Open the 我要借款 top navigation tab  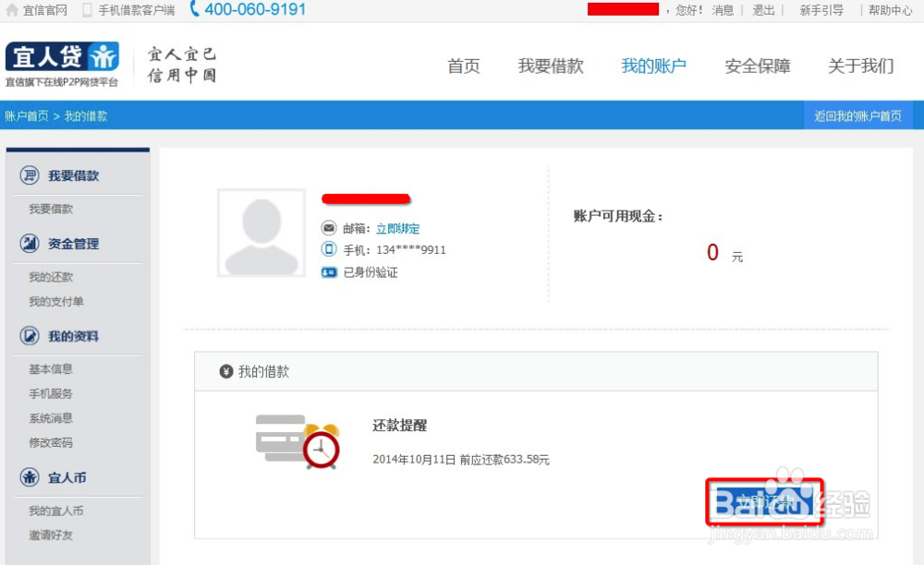[551, 66]
